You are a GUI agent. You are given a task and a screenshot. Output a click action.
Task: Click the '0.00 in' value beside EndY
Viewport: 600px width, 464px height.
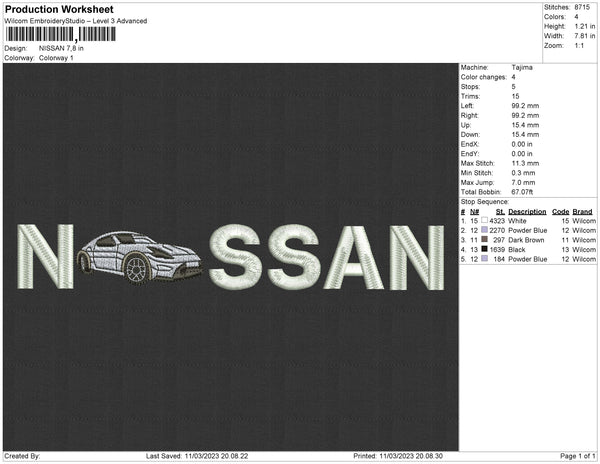point(522,154)
